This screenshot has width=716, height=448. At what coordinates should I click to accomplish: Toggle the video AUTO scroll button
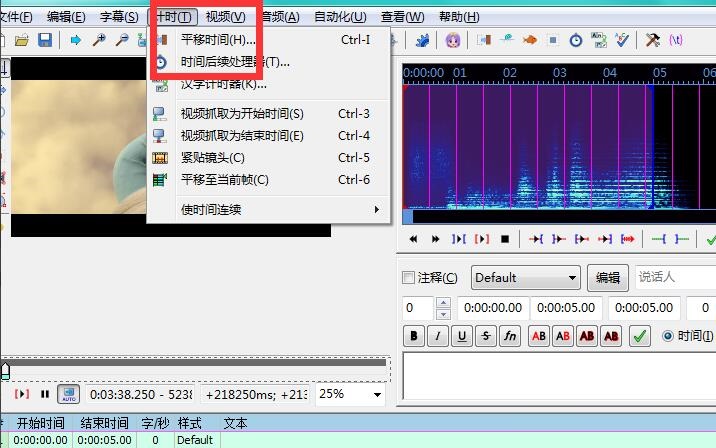pyautogui.click(x=68, y=394)
